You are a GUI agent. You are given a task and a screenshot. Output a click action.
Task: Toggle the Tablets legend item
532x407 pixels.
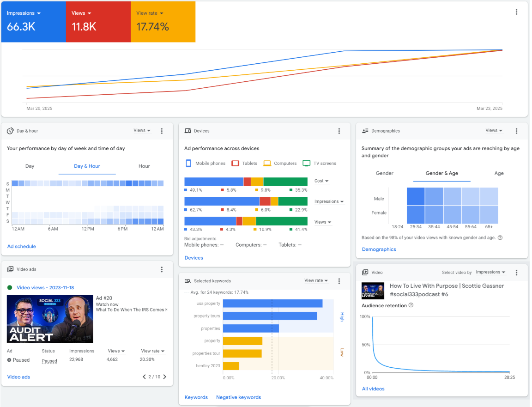click(x=244, y=164)
